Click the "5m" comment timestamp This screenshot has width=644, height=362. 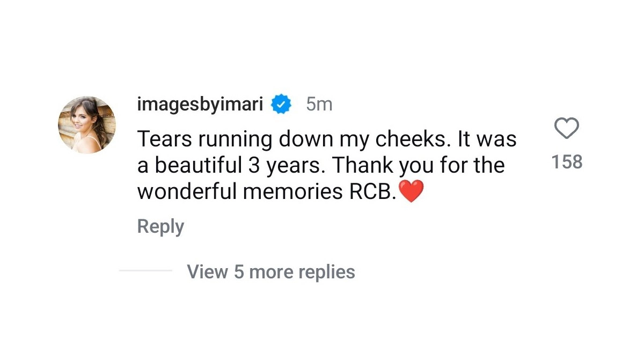(x=319, y=104)
